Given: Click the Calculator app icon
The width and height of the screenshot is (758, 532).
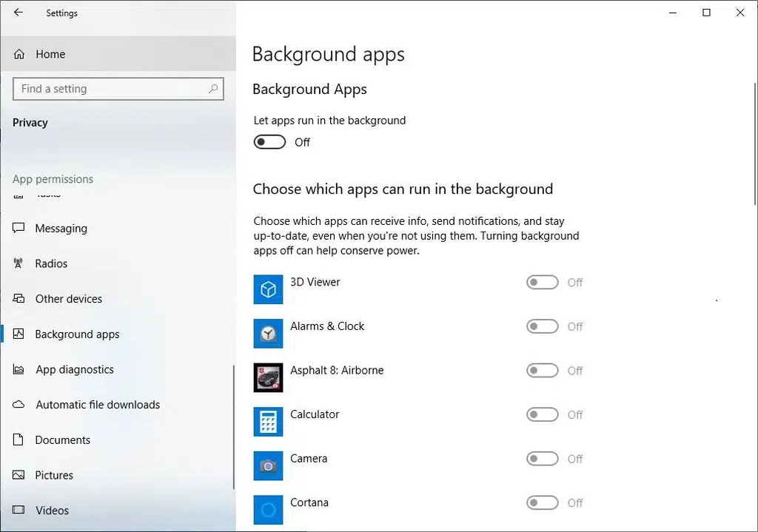Looking at the screenshot, I should pos(268,421).
